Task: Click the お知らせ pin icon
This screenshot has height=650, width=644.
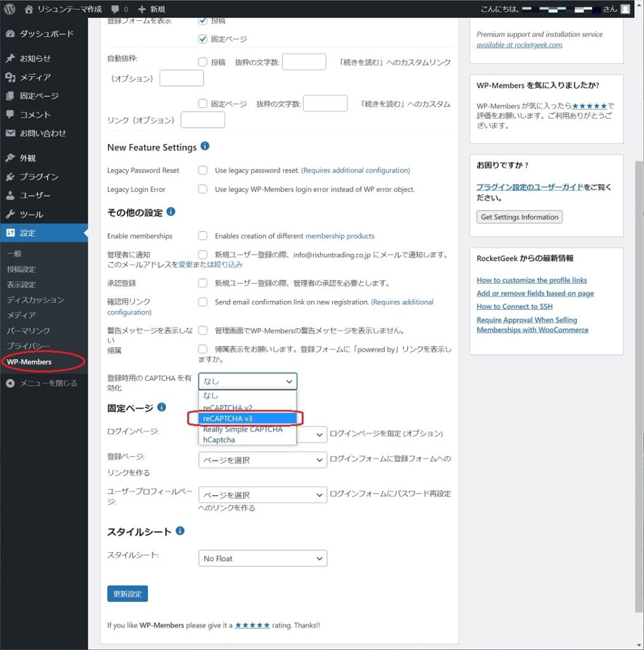Action: [x=10, y=58]
